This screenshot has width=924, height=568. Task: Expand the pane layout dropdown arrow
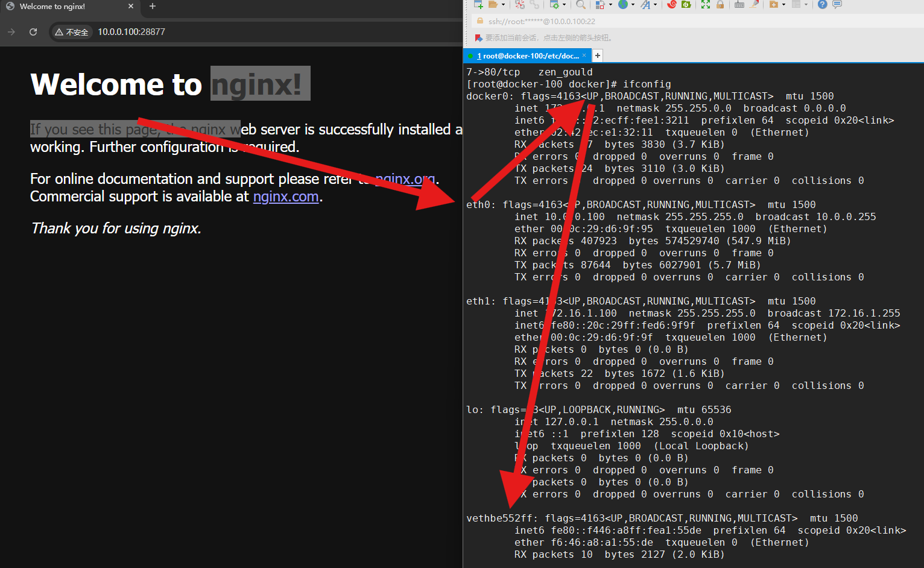click(806, 5)
